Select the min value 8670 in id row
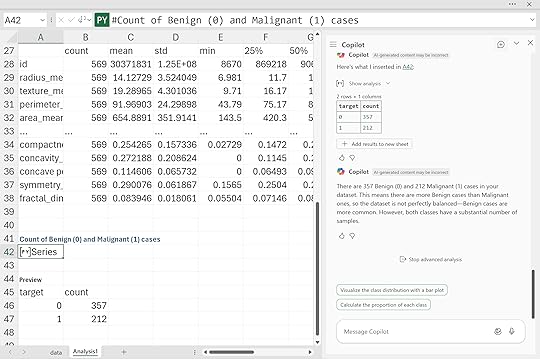This screenshot has height=360, width=540. pyautogui.click(x=221, y=64)
